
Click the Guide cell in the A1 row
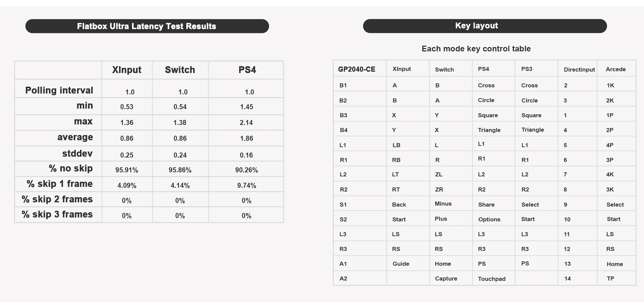pos(401,264)
